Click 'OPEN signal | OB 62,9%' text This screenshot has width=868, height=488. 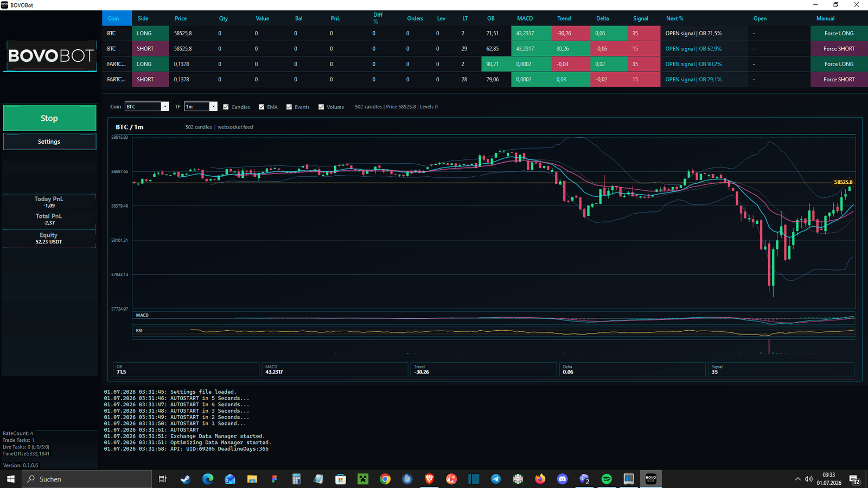tap(693, 49)
